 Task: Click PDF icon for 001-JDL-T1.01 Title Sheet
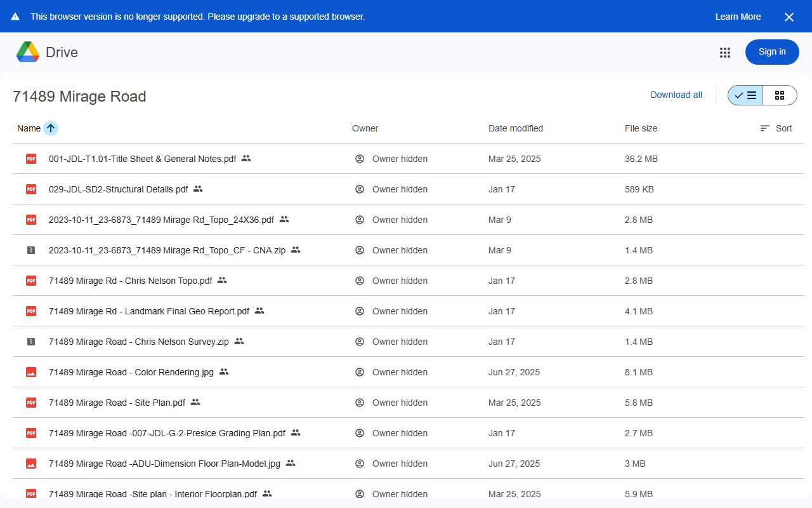click(x=31, y=159)
